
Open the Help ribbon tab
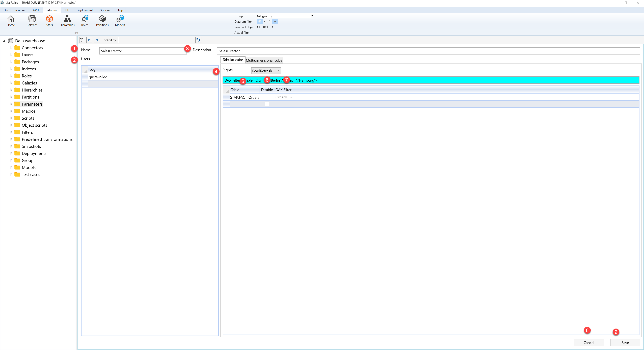tap(120, 10)
